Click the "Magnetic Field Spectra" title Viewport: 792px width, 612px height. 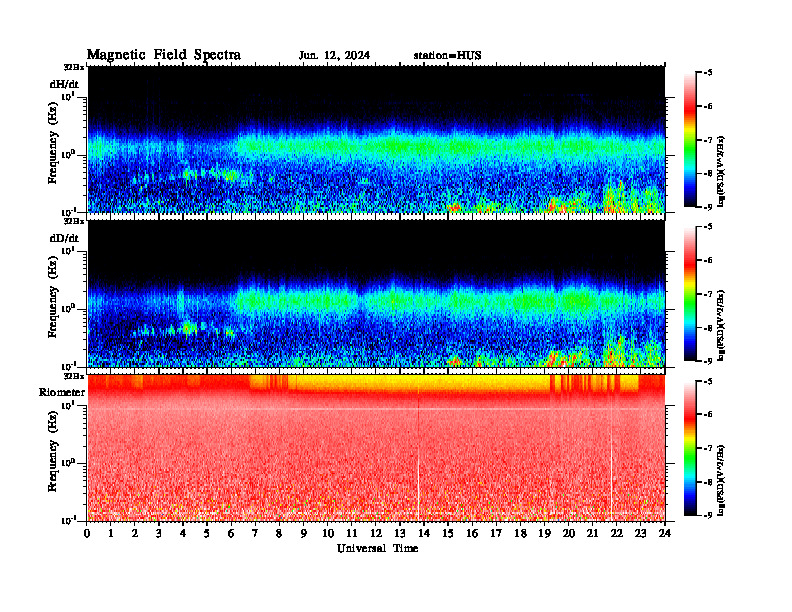click(x=164, y=55)
